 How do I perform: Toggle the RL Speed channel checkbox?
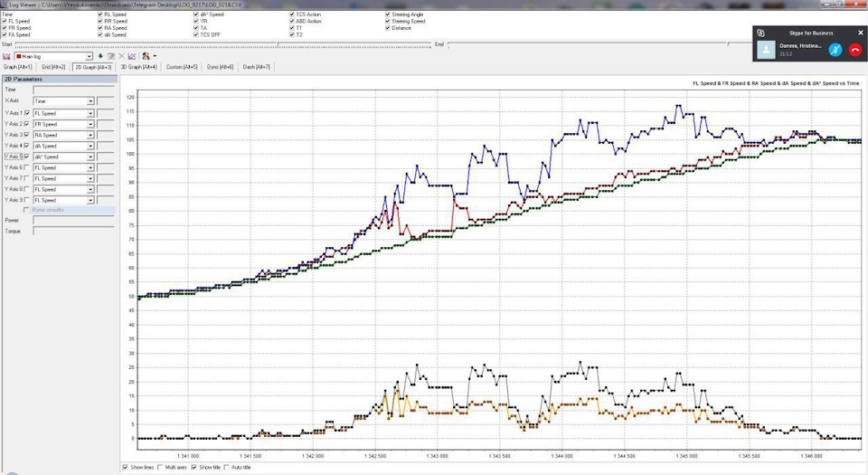point(100,14)
